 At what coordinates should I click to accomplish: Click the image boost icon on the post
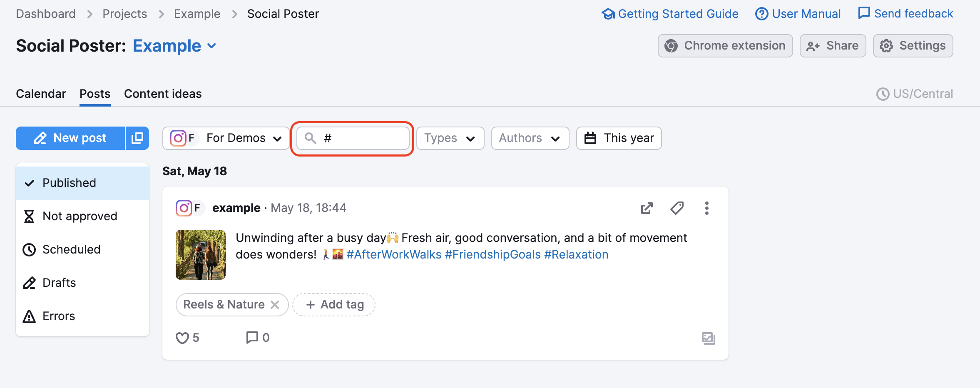point(708,338)
